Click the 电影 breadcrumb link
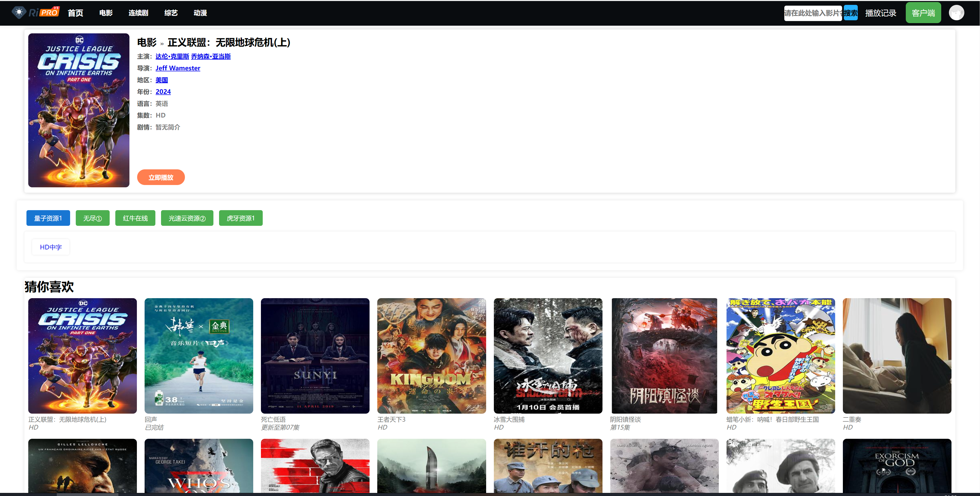This screenshot has height=496, width=980. point(147,43)
